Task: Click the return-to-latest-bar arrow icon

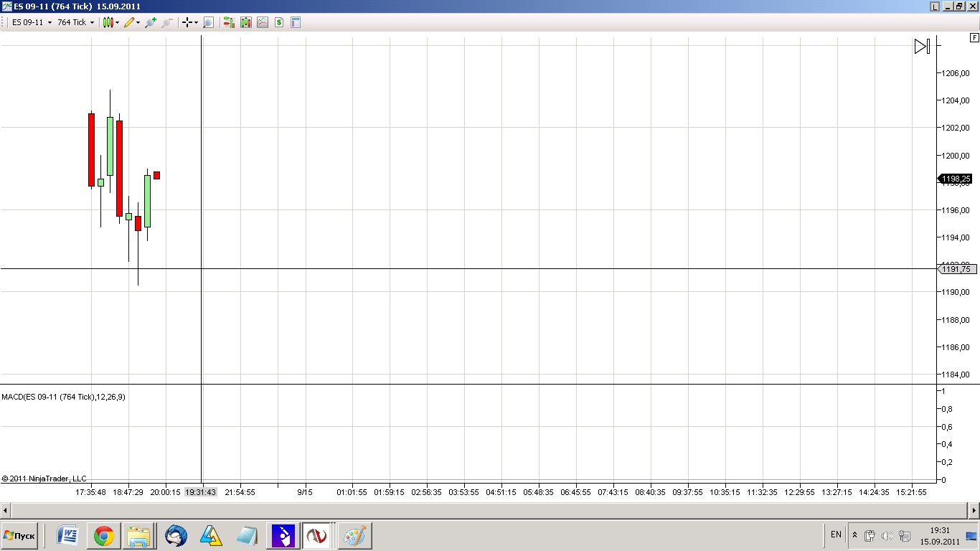Action: click(x=922, y=47)
